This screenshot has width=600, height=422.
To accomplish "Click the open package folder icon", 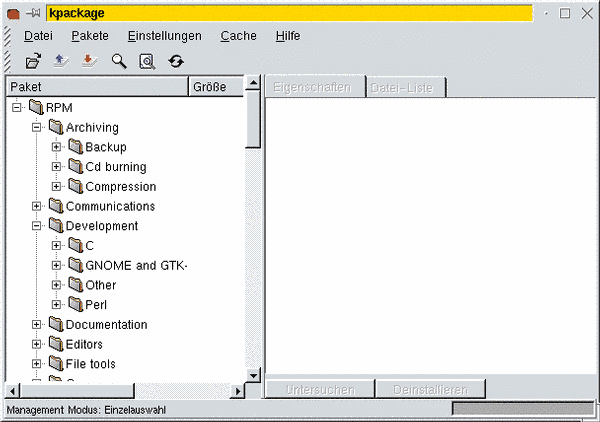I will (33, 61).
